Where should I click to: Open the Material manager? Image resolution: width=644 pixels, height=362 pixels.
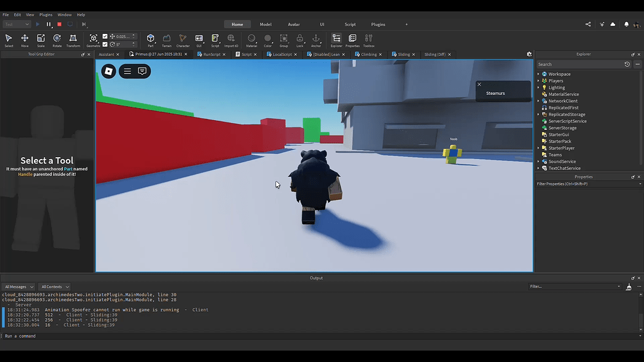click(253, 39)
